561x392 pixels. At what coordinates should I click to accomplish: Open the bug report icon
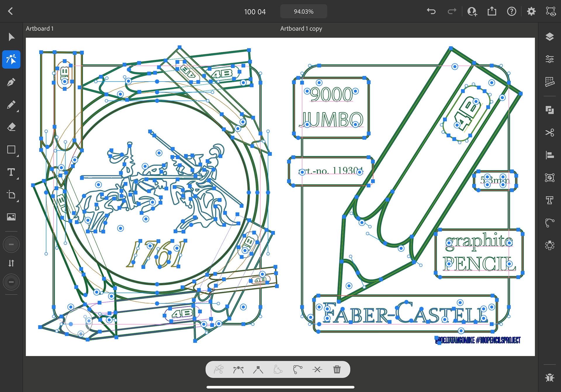(550, 377)
